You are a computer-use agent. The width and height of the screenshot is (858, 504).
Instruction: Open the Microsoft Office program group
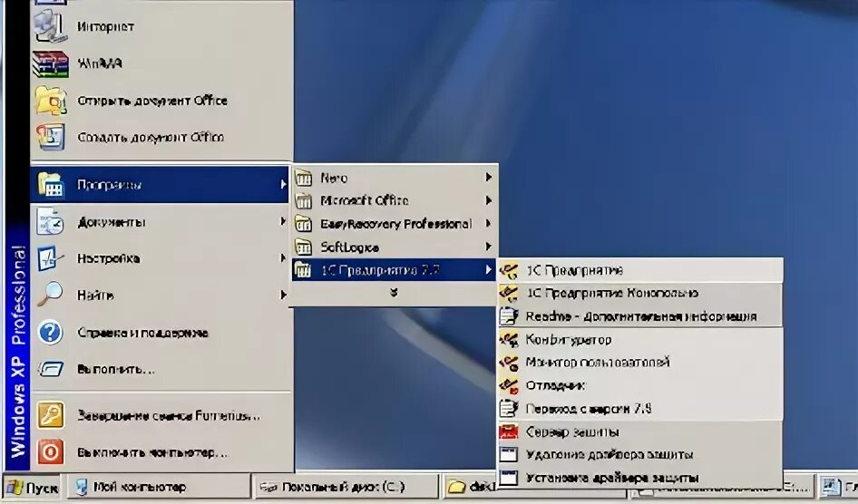pos(394,200)
